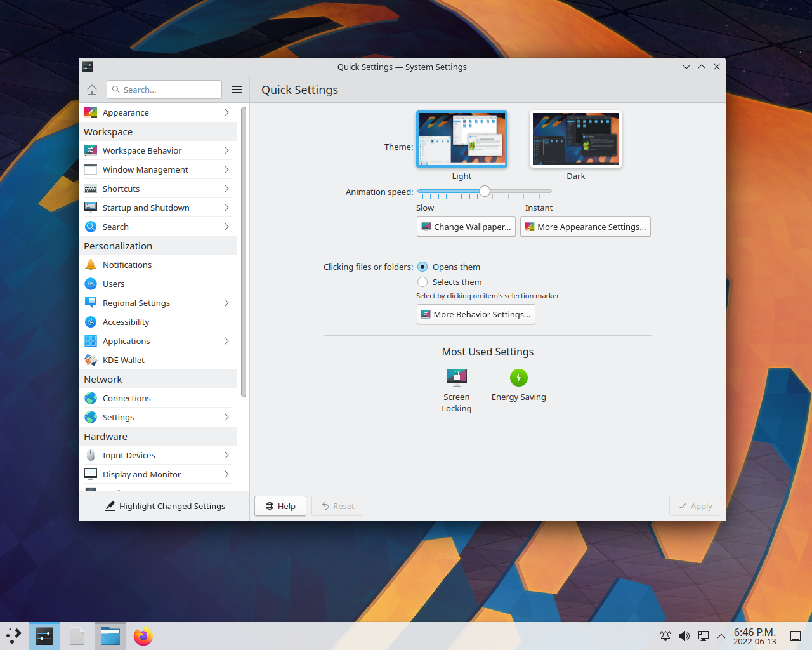
Task: Click the System Settings taskbar icon
Action: click(x=44, y=636)
